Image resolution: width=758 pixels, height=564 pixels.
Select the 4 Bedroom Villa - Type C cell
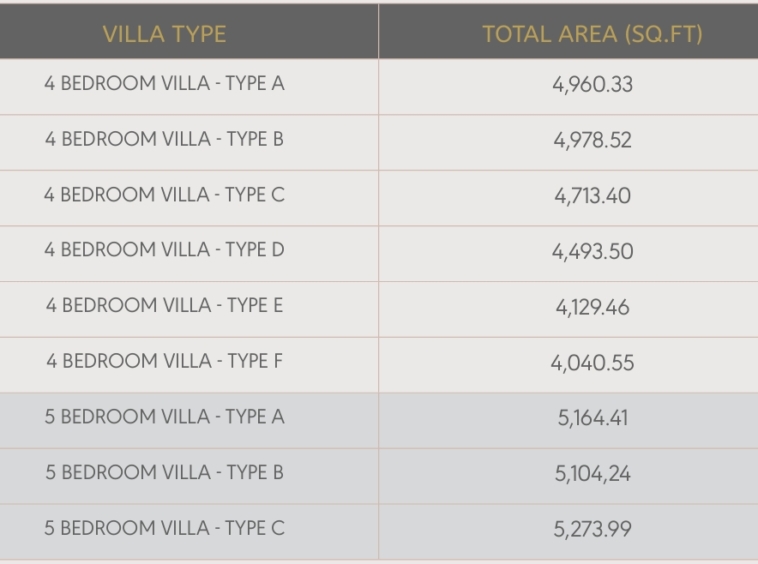coord(164,195)
